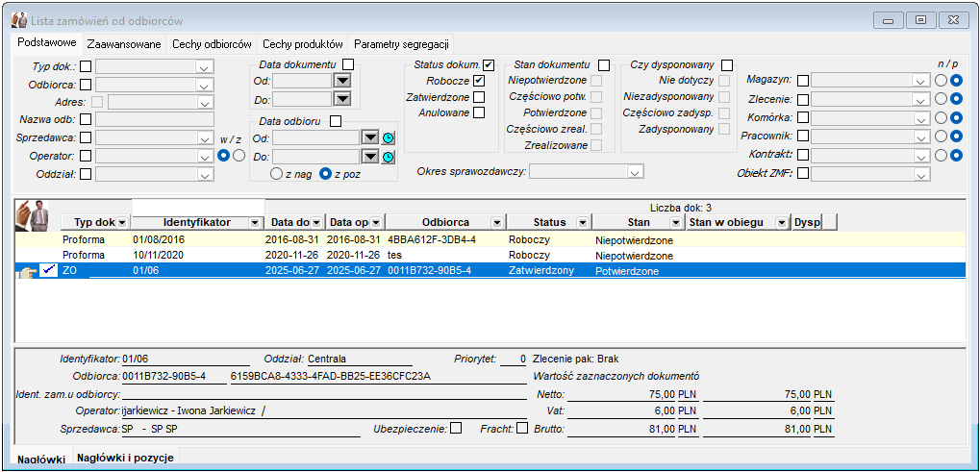Select the 'z nag' radio button
The image size is (980, 472).
coord(276,174)
